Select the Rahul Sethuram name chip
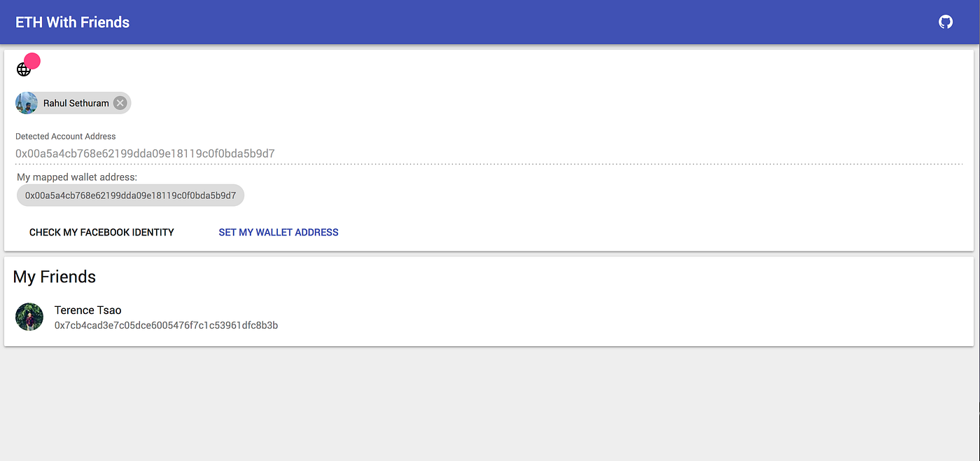 pos(73,103)
